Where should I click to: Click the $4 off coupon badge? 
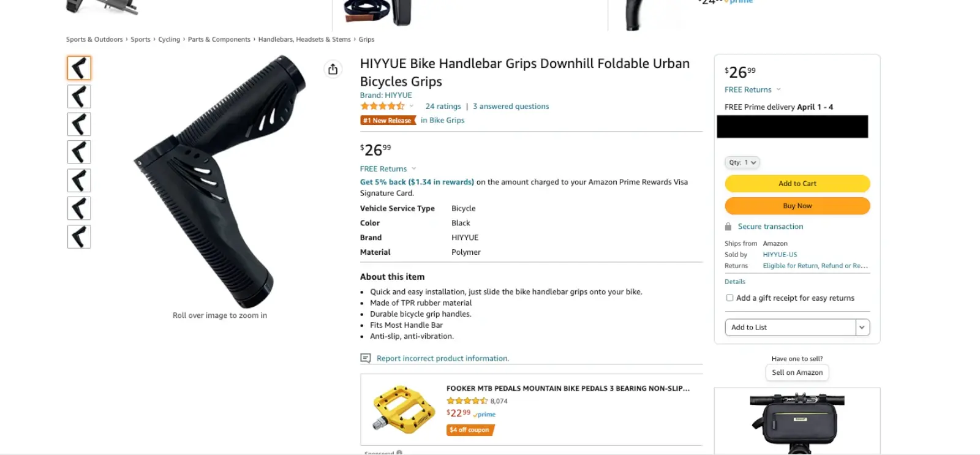tap(469, 430)
